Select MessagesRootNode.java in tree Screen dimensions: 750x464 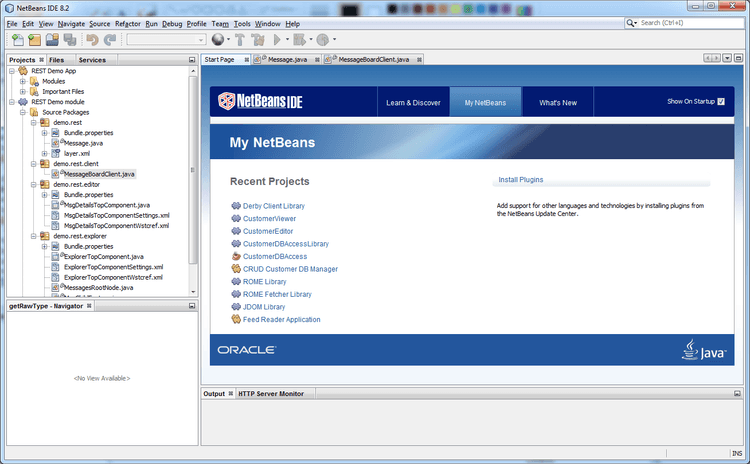click(x=99, y=288)
